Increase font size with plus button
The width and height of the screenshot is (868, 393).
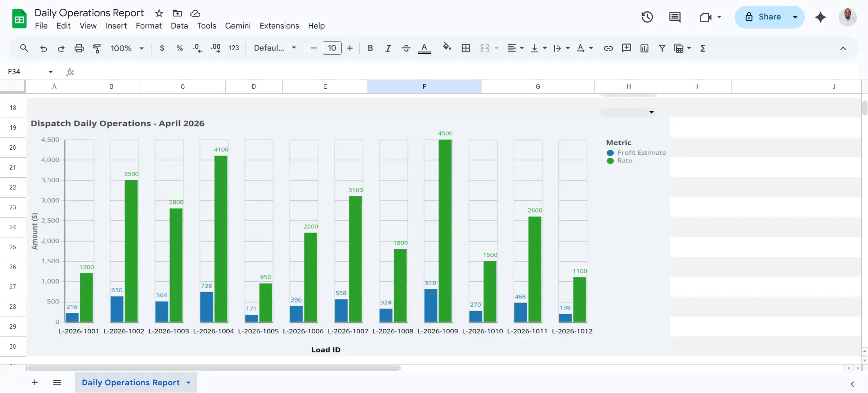[x=350, y=48]
